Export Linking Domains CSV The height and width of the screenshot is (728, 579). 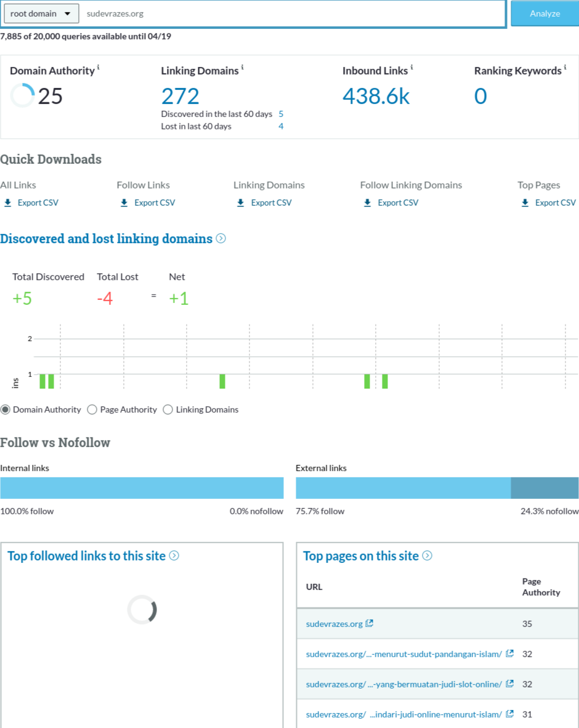pos(271,203)
